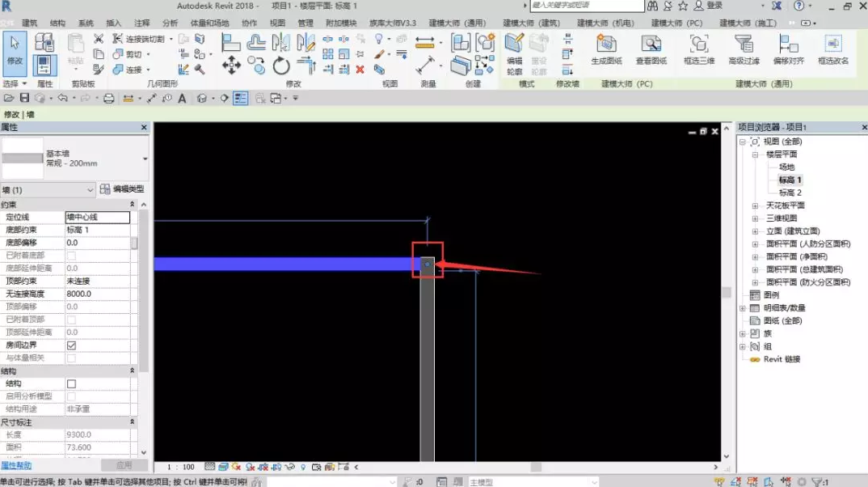Viewport: 868px width, 487px height.
Task: Click the Save icon in quick access toolbar
Action: (24, 99)
